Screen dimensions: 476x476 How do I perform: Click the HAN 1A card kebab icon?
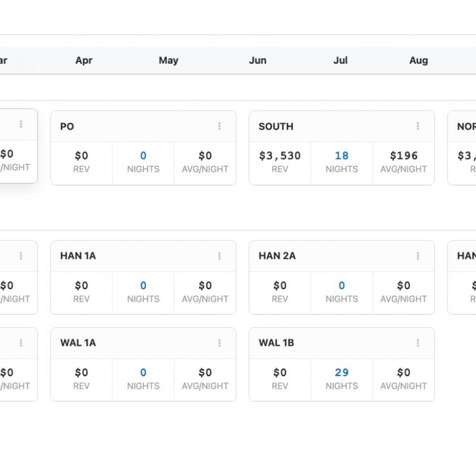(220, 256)
